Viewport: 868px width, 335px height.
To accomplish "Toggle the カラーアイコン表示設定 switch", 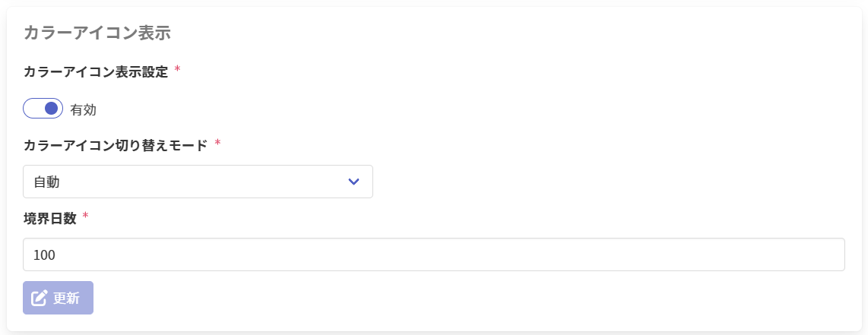I will point(43,109).
